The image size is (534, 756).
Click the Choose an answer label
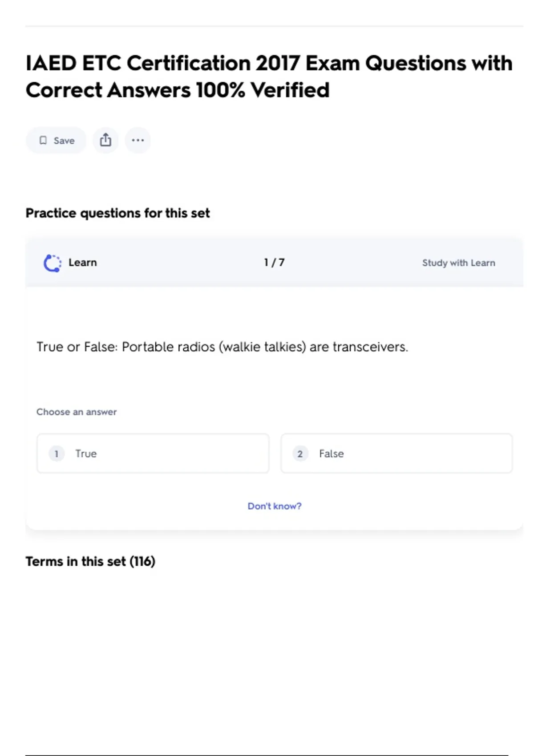(77, 412)
